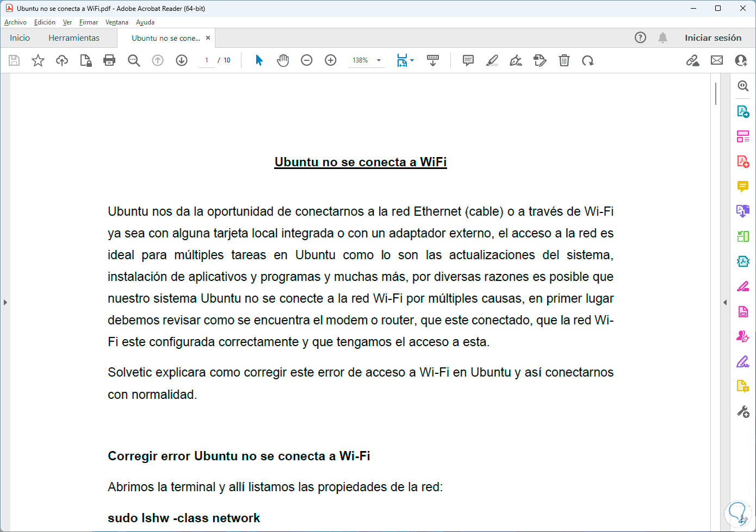The image size is (756, 532).
Task: Open the pink document tool in right panel
Action: click(x=743, y=311)
